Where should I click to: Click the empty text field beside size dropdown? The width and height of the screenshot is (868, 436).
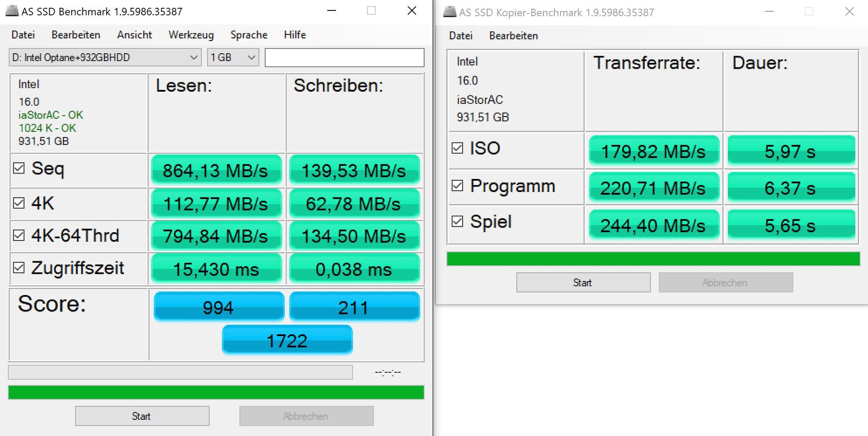(344, 57)
